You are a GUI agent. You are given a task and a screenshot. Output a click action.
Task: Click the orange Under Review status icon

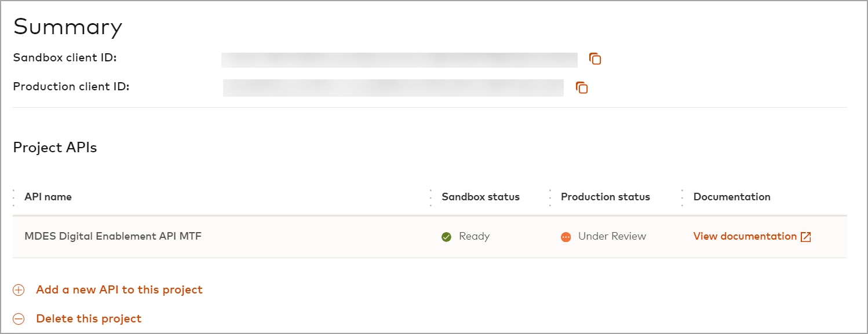[x=566, y=237]
